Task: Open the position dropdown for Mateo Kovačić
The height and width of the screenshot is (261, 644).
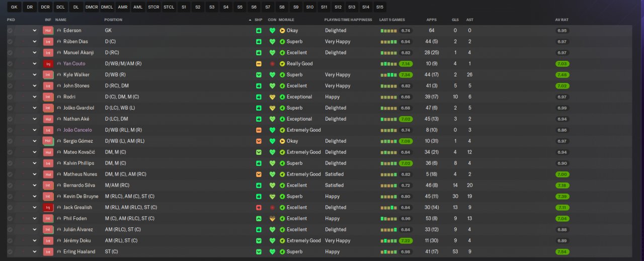Action: pyautogui.click(x=35, y=152)
